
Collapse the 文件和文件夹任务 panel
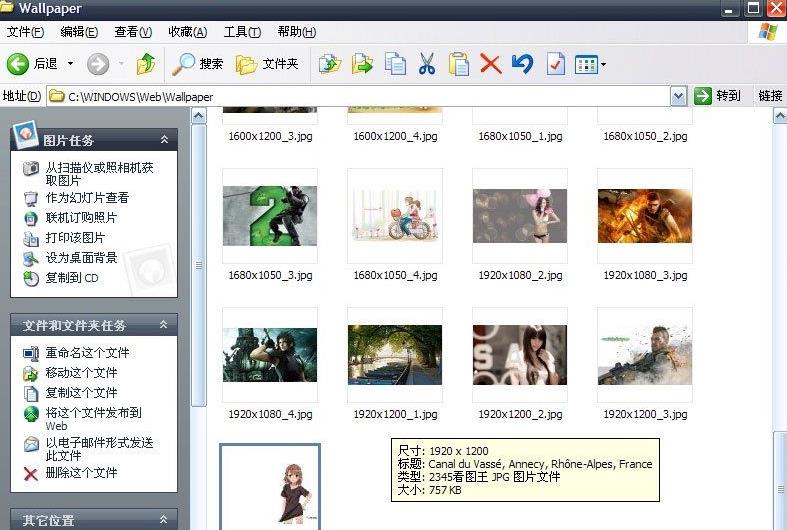click(164, 325)
